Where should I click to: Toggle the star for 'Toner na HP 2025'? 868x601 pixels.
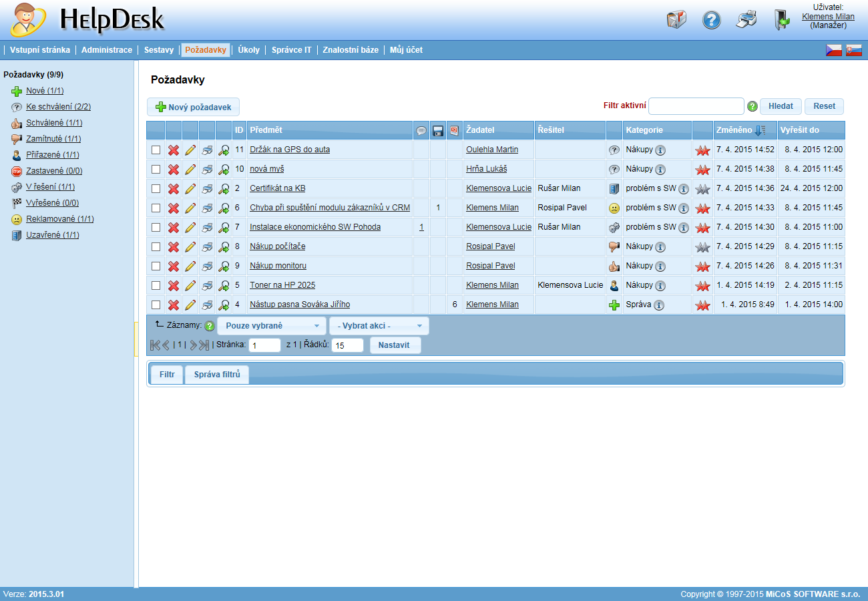(702, 286)
